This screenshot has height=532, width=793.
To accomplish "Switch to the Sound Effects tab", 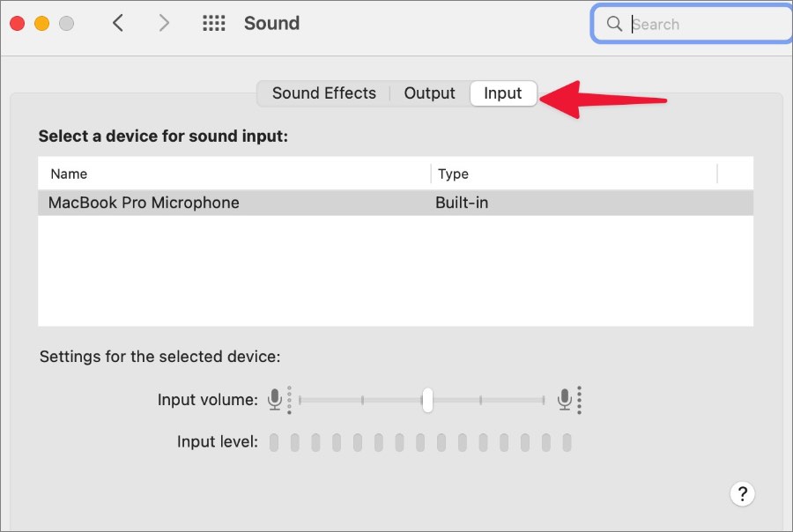I will tap(323, 93).
